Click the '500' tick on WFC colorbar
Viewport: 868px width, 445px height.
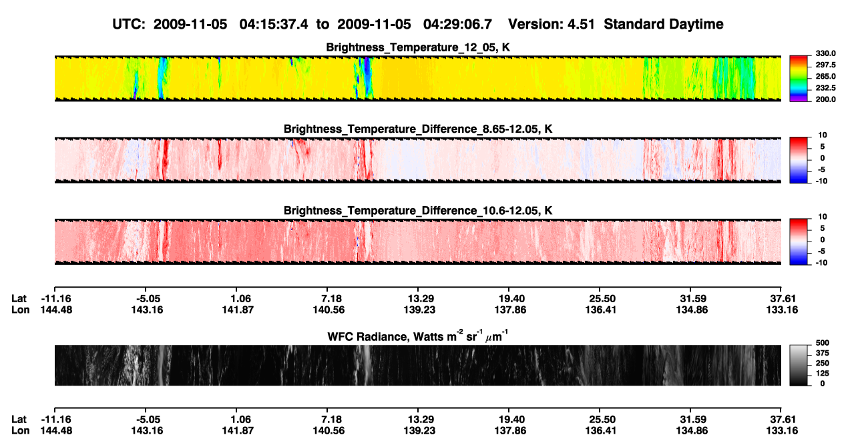[821, 342]
